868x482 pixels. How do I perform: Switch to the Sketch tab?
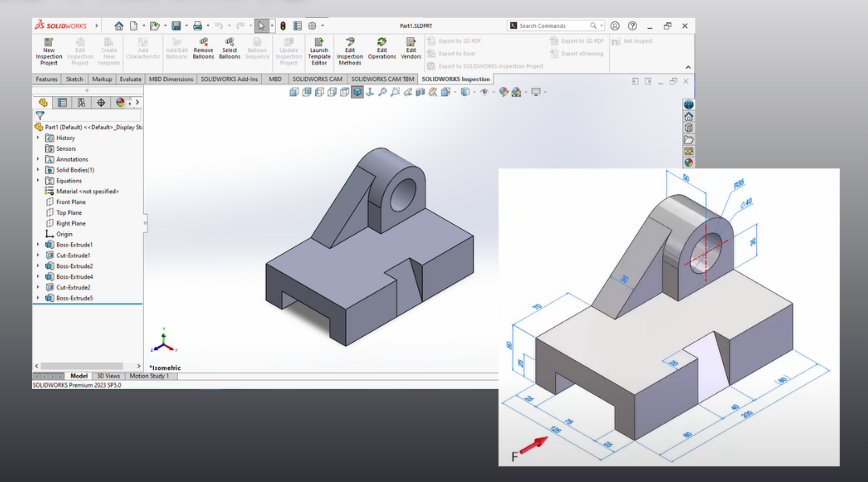[74, 78]
